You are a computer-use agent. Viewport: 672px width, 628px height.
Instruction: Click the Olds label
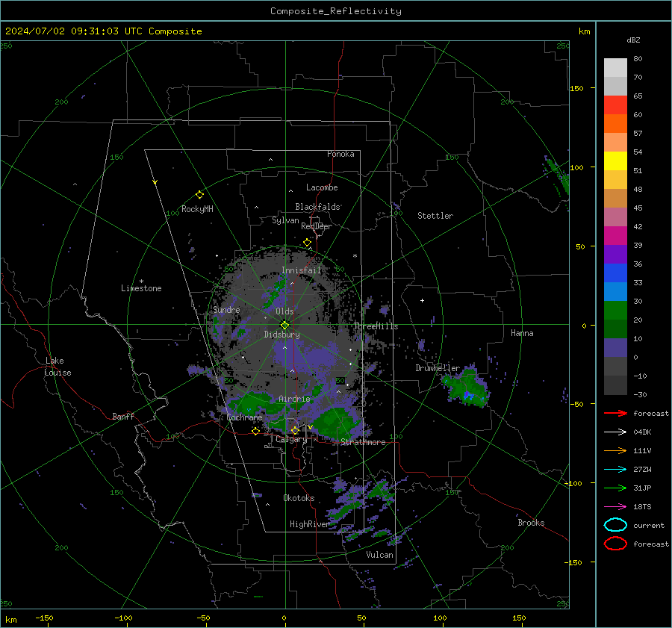[x=284, y=311]
